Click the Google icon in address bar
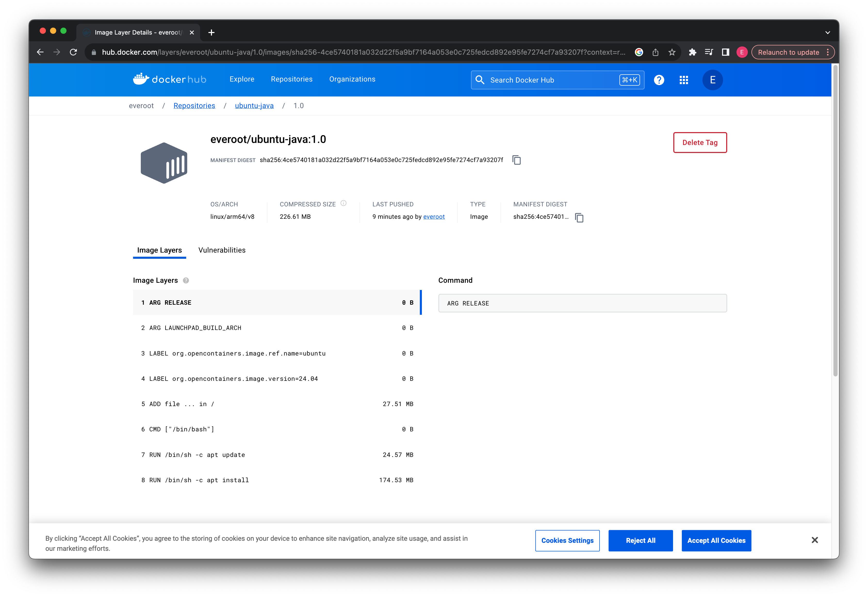This screenshot has width=868, height=597. (638, 52)
